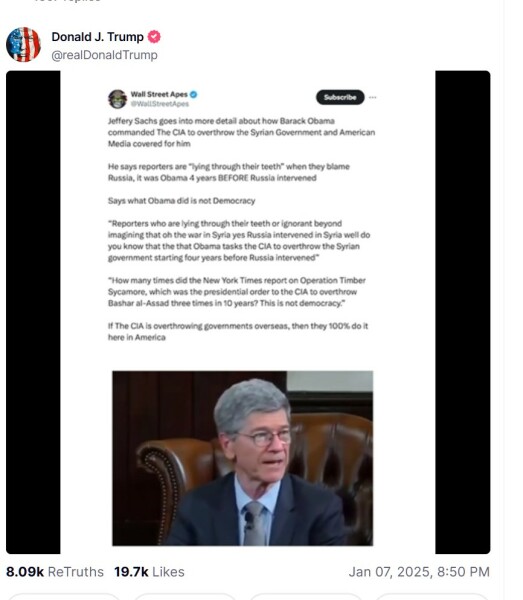The image size is (523, 600).
Task: Click the paragraph beginning "Jeffery Sachs goes into"
Action: click(x=241, y=132)
